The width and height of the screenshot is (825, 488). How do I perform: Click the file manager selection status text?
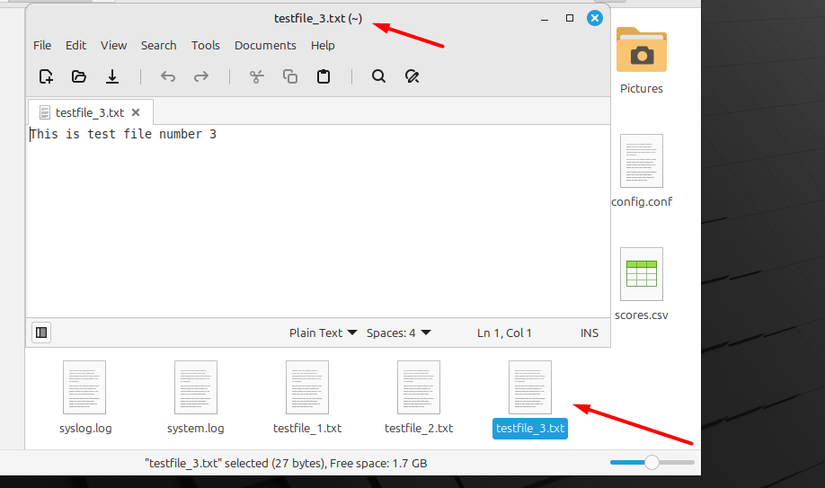pos(286,463)
